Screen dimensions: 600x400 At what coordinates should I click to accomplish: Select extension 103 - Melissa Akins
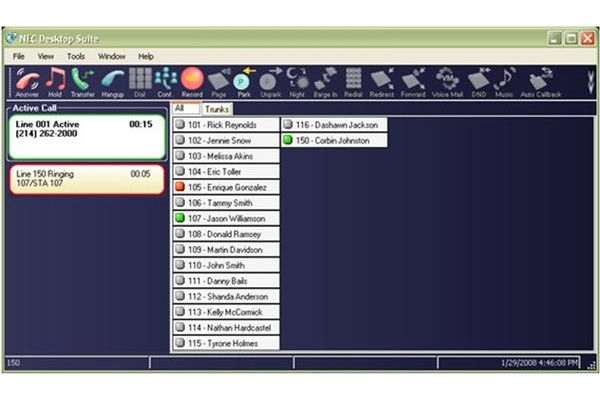[x=226, y=156]
